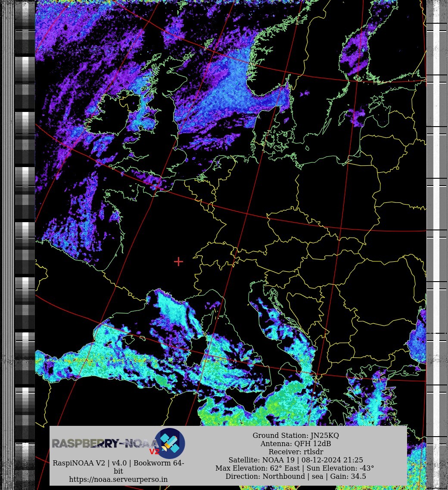448x490 pixels.
Task: Click the satellite icon in the logo
Action: pos(170,443)
